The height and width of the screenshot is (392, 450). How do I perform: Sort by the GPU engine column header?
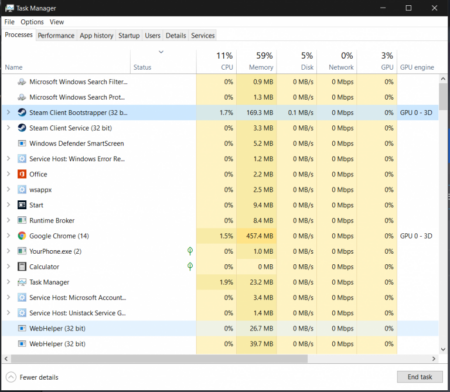[x=418, y=61]
